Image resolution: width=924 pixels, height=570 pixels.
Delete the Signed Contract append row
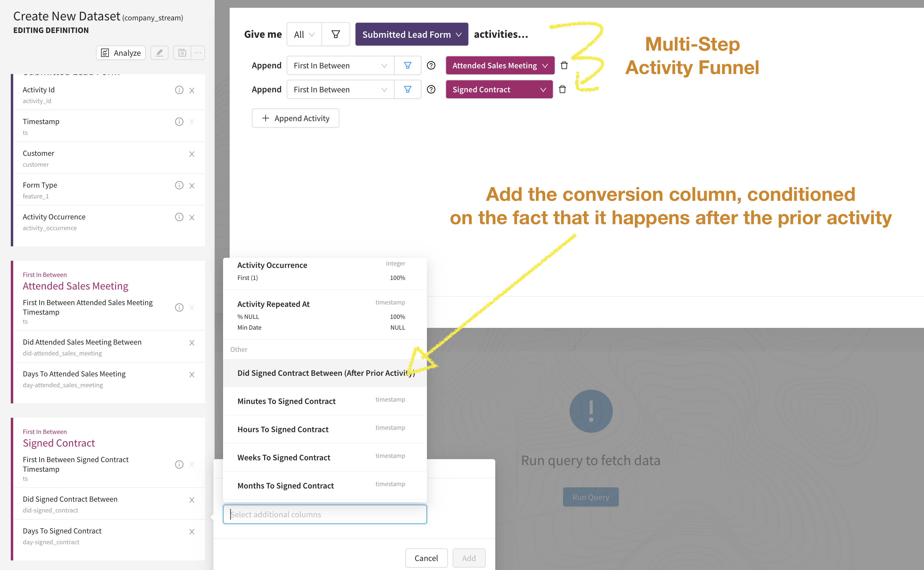[x=562, y=89]
